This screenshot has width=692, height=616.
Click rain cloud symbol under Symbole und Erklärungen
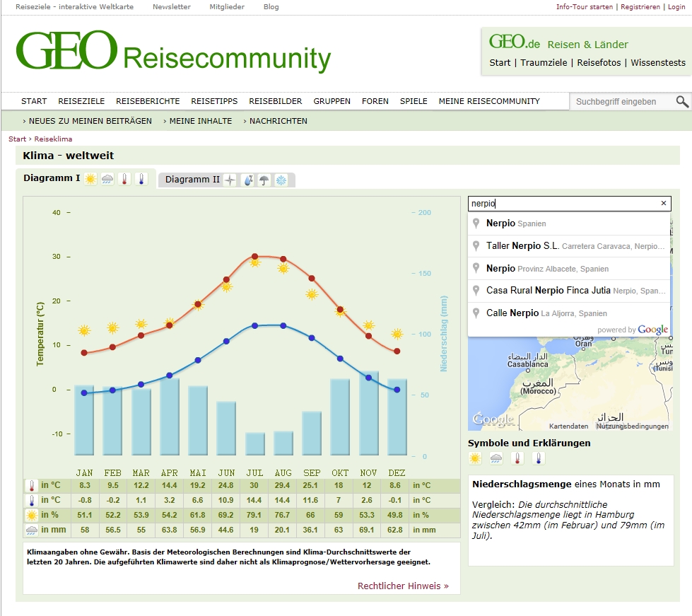[496, 458]
